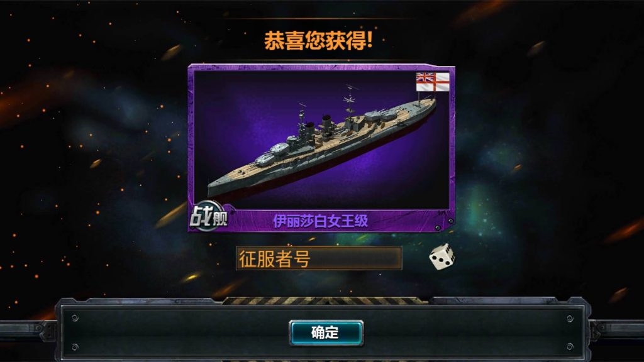This screenshot has height=362, width=644.
Task: Select the battleship image in the card
Action: click(321, 140)
